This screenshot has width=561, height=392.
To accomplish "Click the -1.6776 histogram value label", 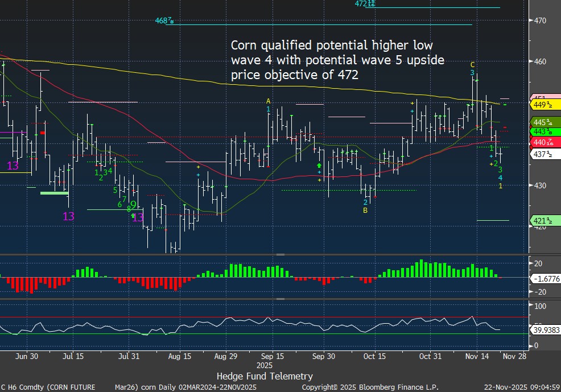I will (x=544, y=278).
